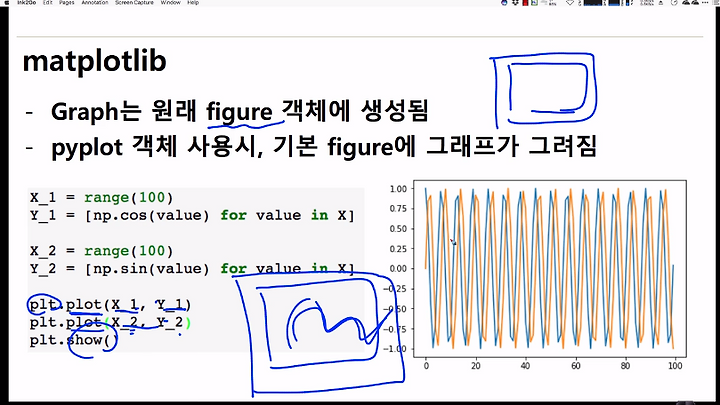Click the x-axis label 20 on chart
Viewport: 720px width, 405px height.
coord(476,366)
